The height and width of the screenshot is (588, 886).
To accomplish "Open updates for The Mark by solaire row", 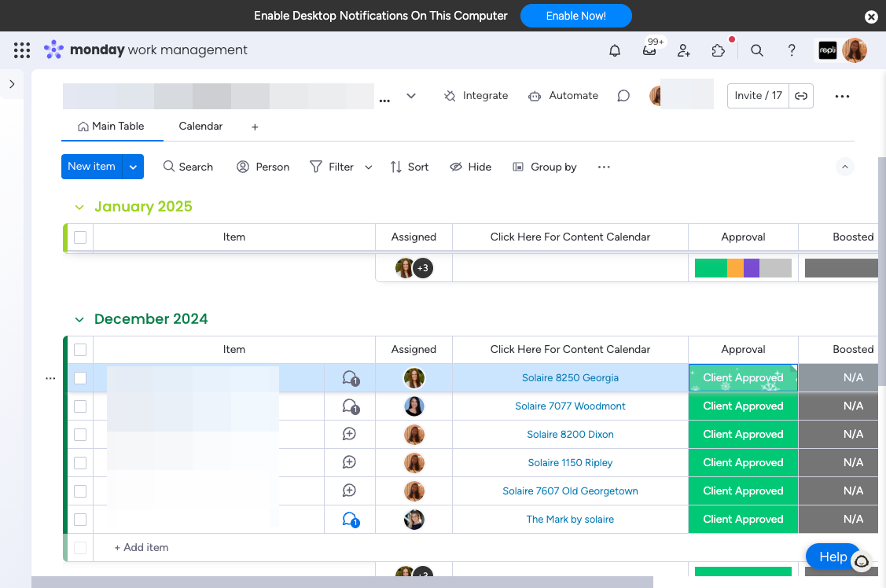I will click(351, 519).
